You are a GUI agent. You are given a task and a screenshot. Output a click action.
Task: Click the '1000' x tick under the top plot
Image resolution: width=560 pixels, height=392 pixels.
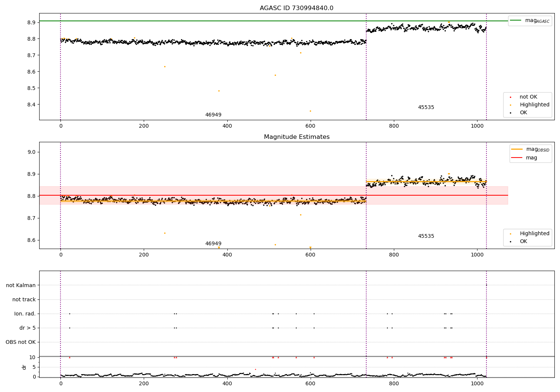point(477,126)
